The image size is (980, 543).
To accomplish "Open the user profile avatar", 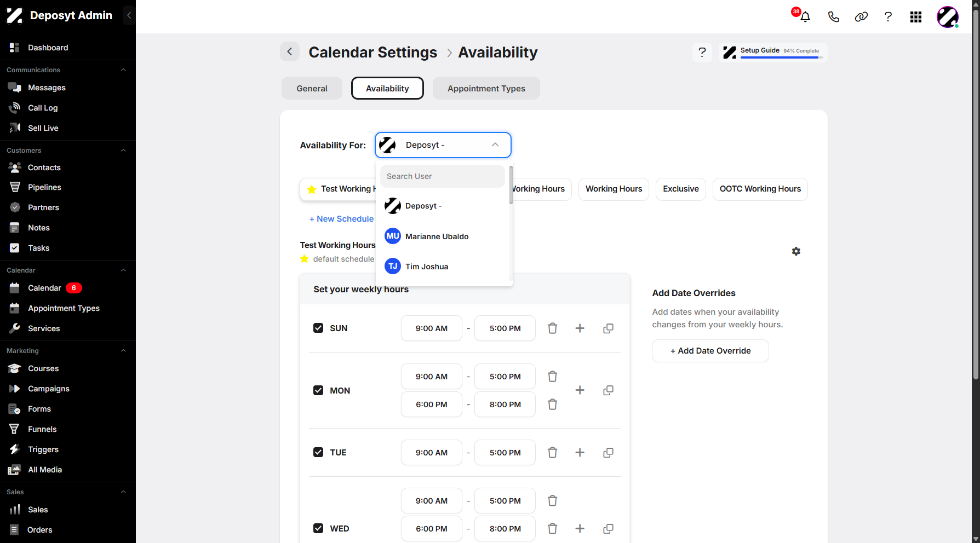I will (948, 17).
